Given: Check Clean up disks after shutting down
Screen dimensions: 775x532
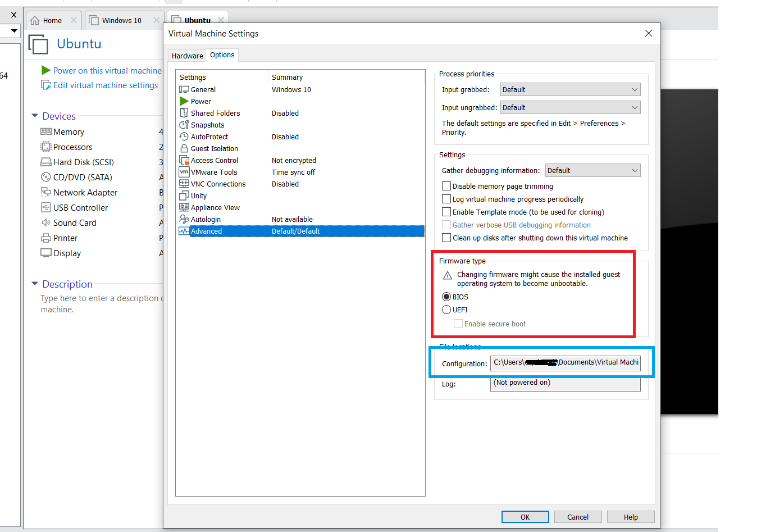Looking at the screenshot, I should [x=446, y=238].
